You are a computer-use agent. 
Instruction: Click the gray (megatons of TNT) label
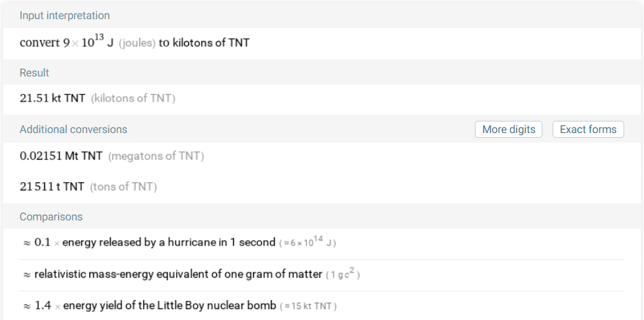[156, 156]
